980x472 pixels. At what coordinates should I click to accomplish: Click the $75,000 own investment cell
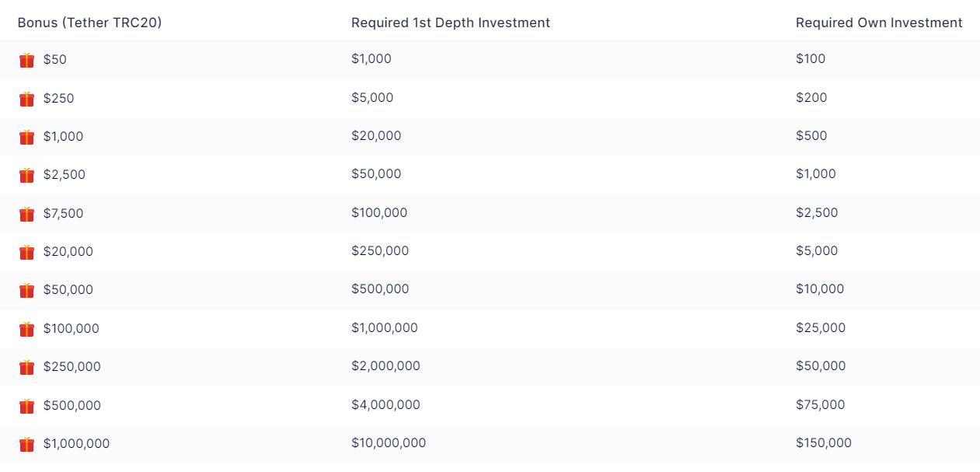tap(821, 404)
